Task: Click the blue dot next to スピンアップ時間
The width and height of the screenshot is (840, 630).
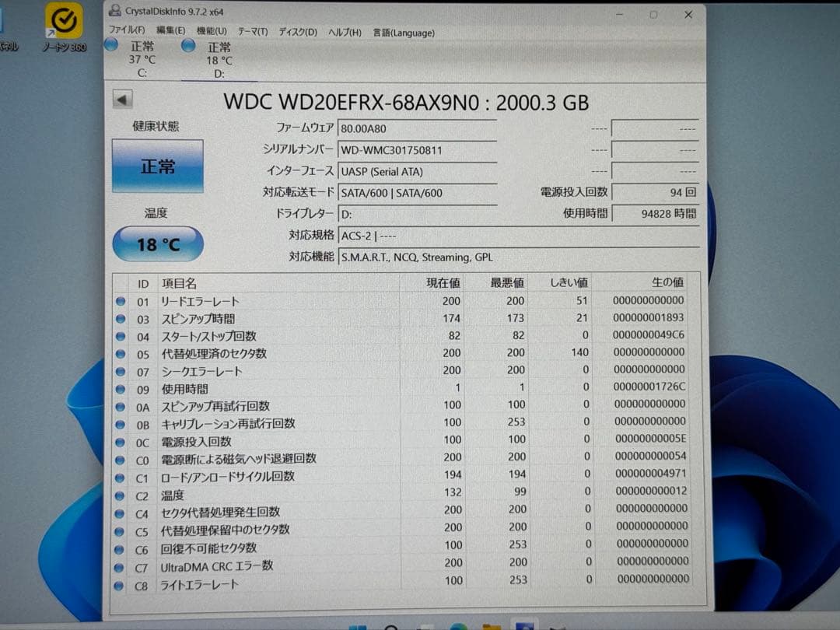Action: coord(121,319)
